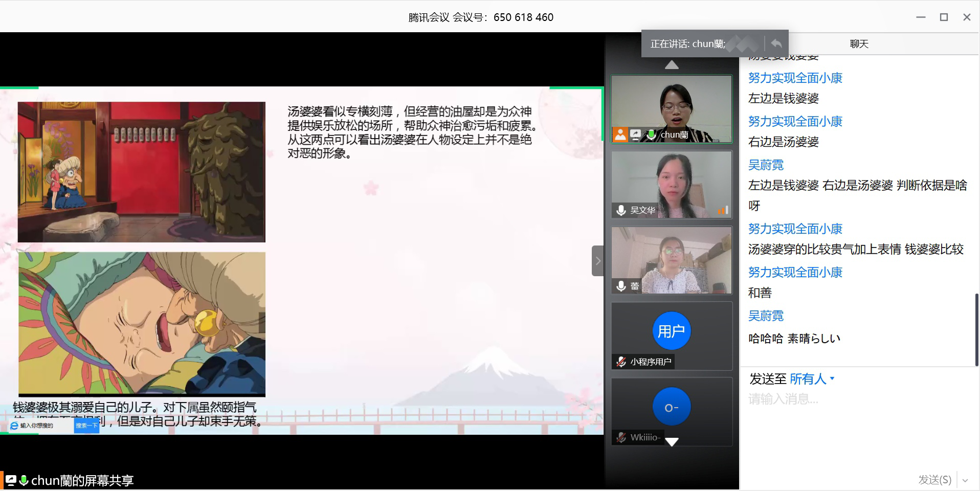Click the browser logo in the shared search bar
The width and height of the screenshot is (980, 491).
14,426
